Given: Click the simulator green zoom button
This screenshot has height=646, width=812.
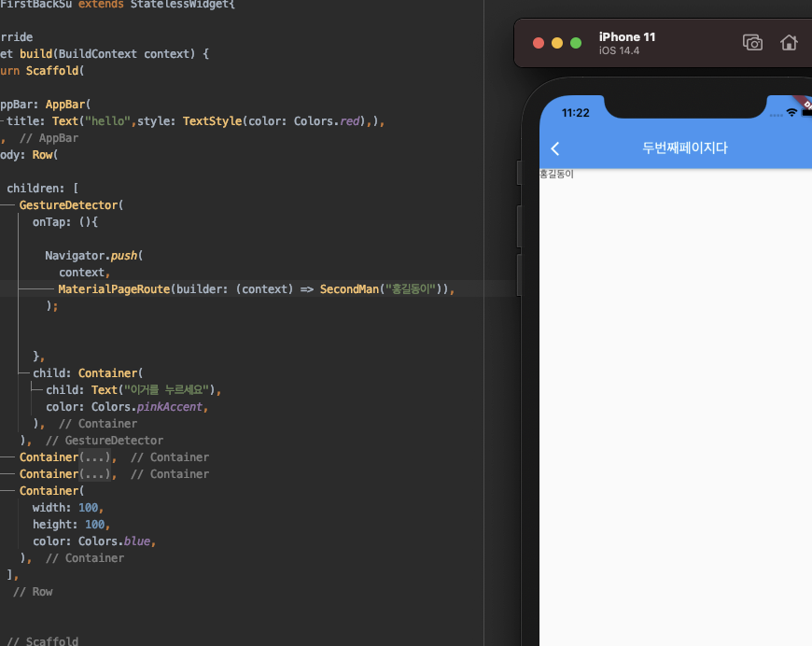Looking at the screenshot, I should tap(576, 43).
